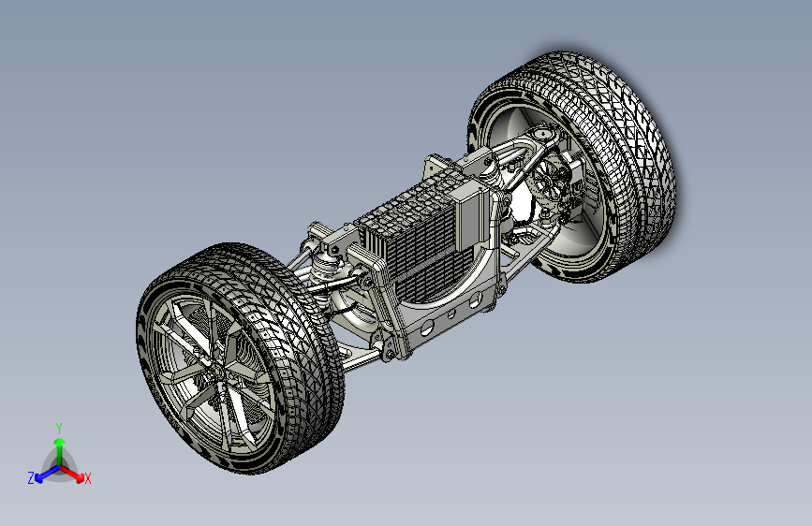Click the blue Z axis of the triad
The width and height of the screenshot is (812, 526).
(x=47, y=474)
